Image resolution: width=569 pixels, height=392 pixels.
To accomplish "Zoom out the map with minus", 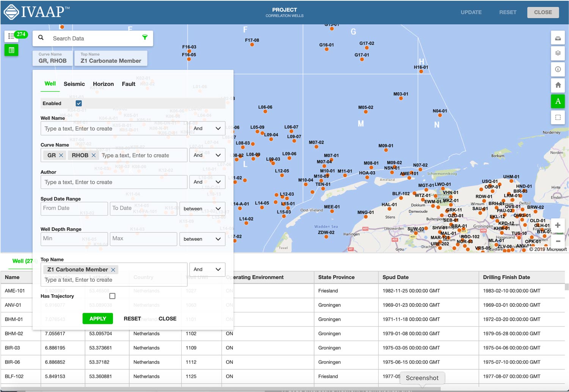I will (558, 241).
